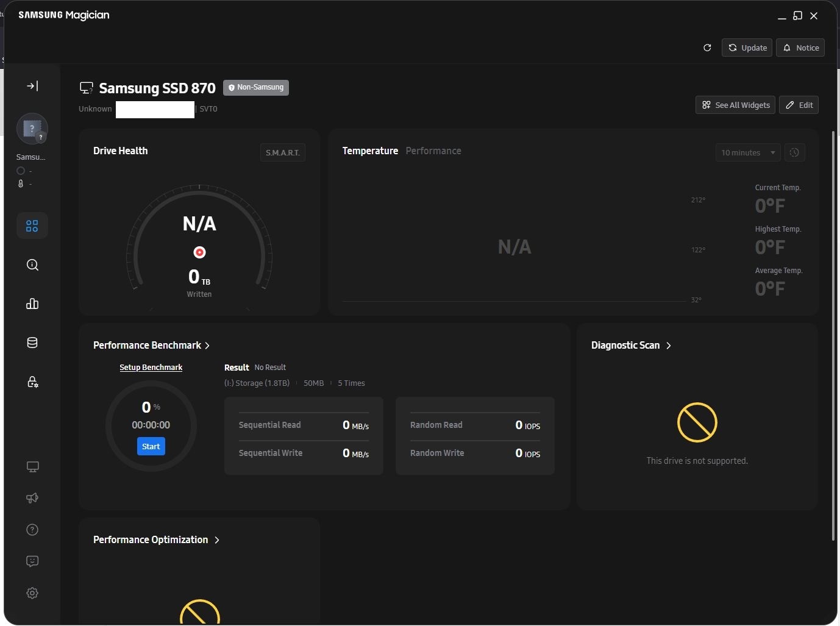Open the S.M.A.R.T. details button

(282, 152)
